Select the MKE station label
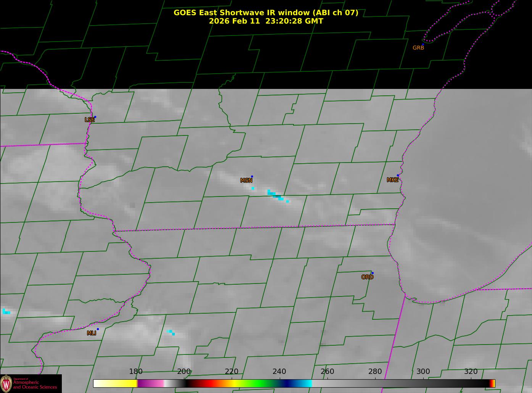Screen dimensions: 532x393 [x=392, y=180]
